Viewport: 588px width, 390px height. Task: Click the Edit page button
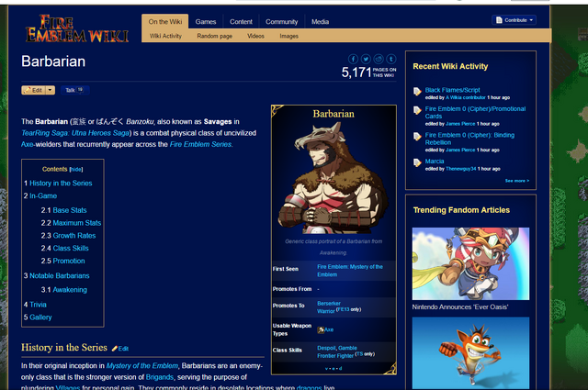(34, 90)
